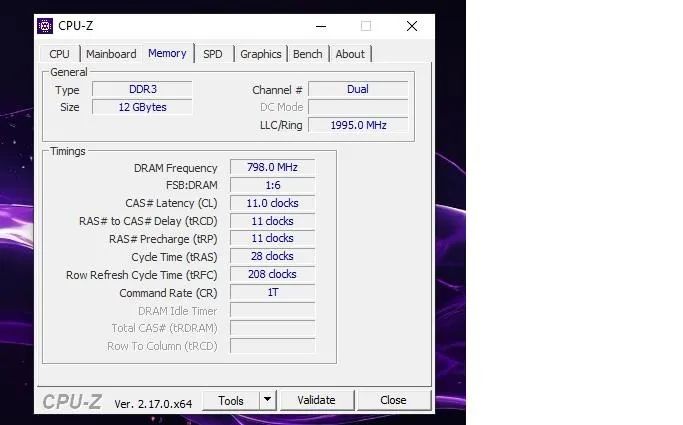This screenshot has height=425, width=683.
Task: Open the SPD tab
Action: (x=213, y=54)
